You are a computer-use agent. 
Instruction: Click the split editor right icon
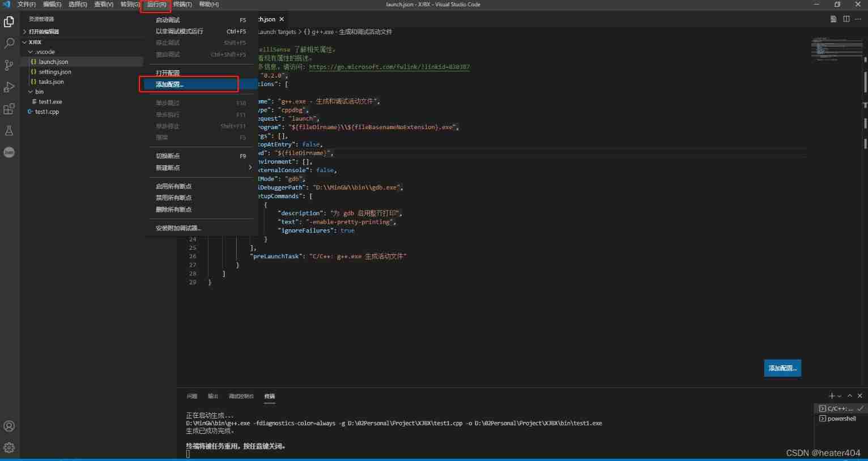coord(846,19)
